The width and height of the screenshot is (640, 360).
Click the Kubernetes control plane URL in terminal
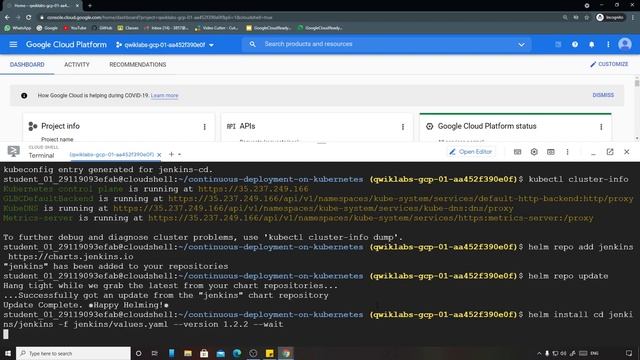click(253, 189)
